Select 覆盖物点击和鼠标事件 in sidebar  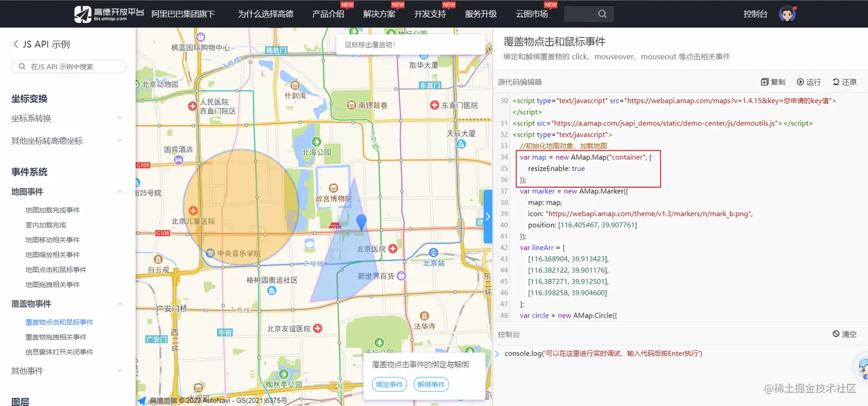[60, 322]
